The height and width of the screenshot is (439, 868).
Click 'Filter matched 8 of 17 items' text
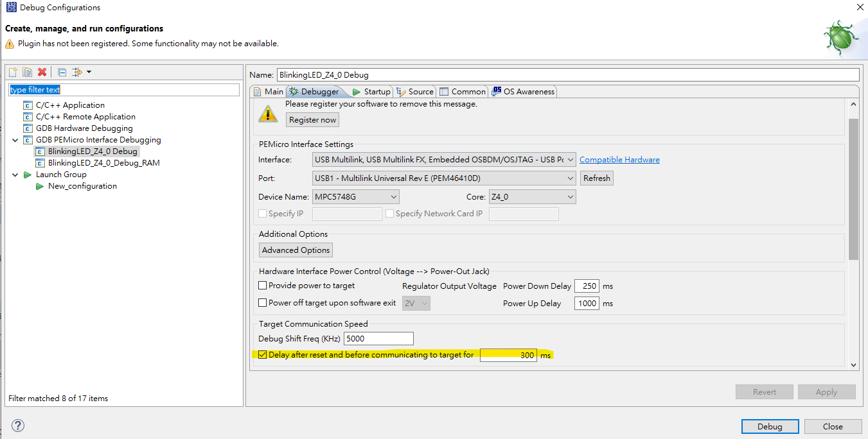(x=58, y=399)
